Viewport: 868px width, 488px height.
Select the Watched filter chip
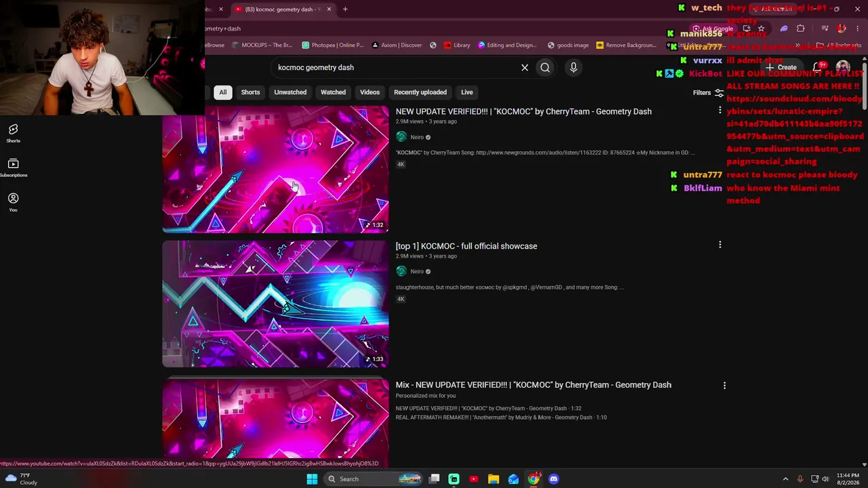coord(333,92)
